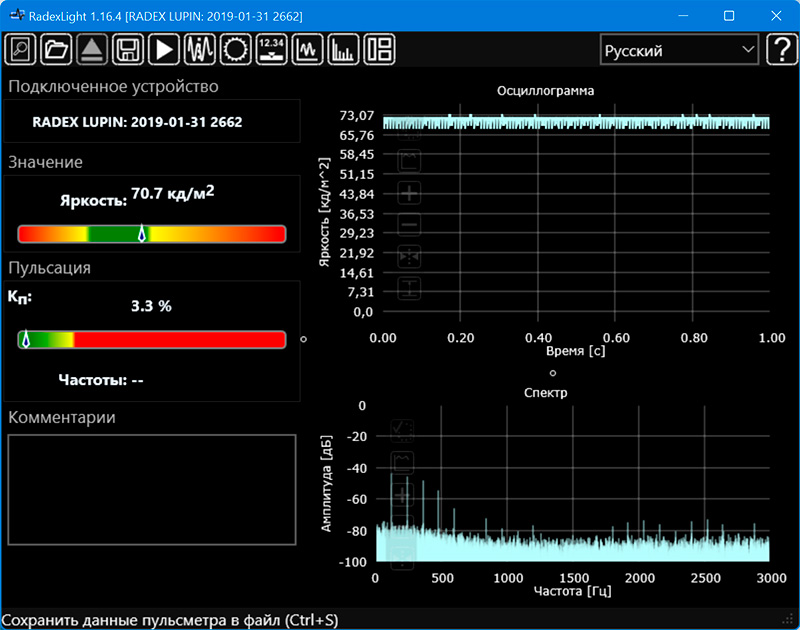Viewport: 800px width, 630px height.
Task: Select the brightness sun icon
Action: pos(236,49)
